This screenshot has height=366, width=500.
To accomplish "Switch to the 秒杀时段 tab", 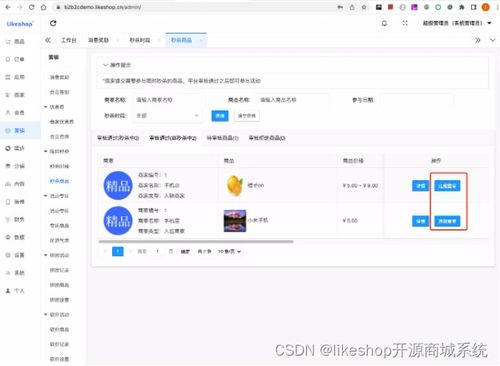I will pyautogui.click(x=140, y=40).
